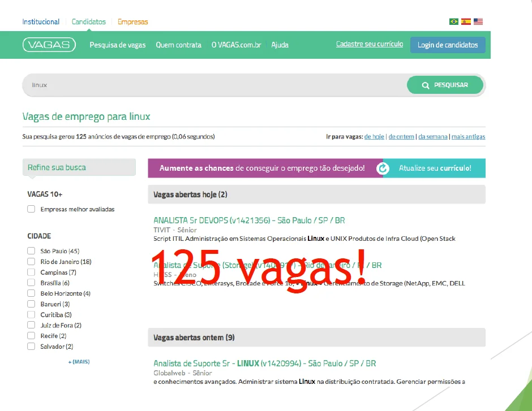532x411 pixels.
Task: Check the São Paulo city filter
Action: (31, 251)
